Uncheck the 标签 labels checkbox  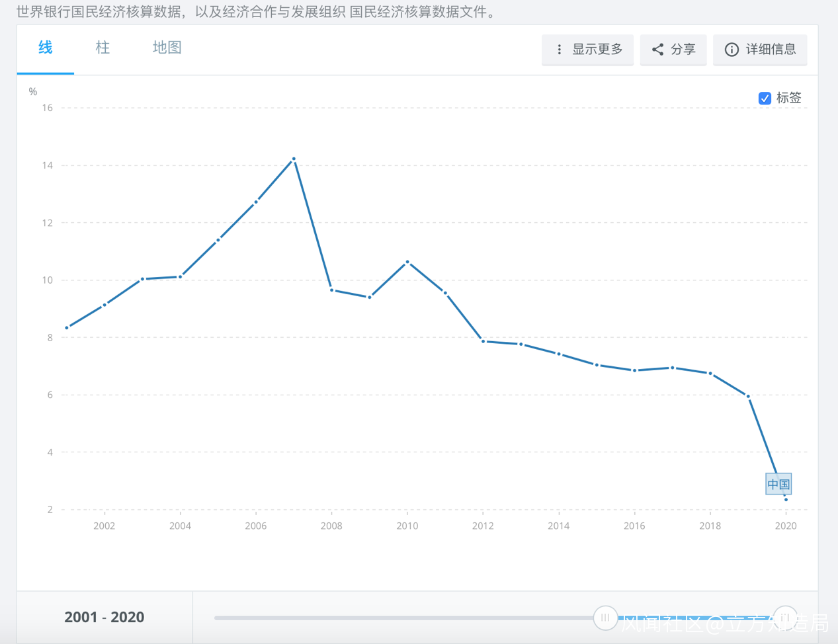point(765,98)
